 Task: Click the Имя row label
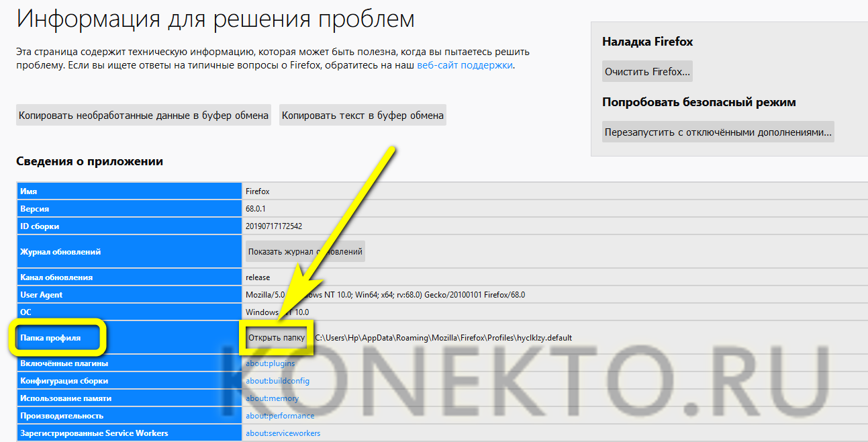[x=28, y=191]
